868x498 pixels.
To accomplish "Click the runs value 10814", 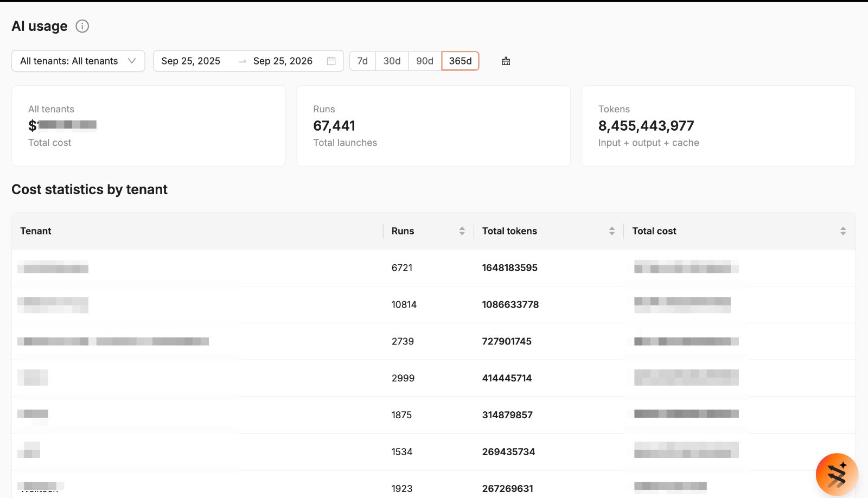I will point(404,305).
